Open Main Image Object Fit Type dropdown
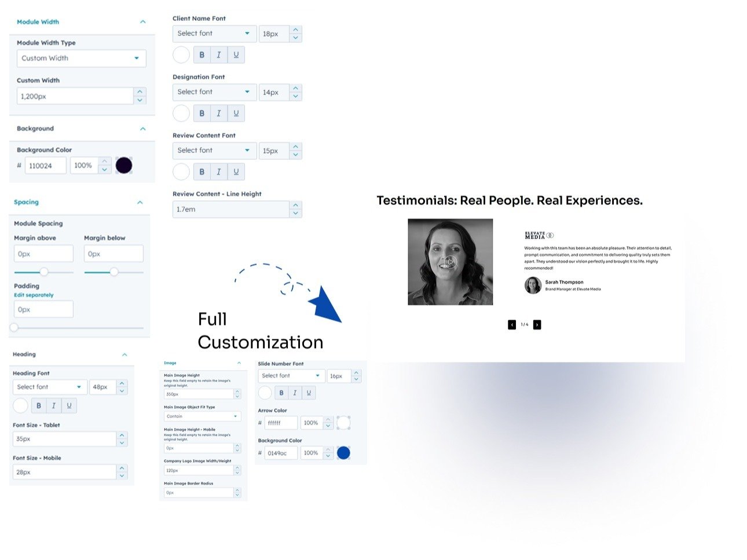 202,416
